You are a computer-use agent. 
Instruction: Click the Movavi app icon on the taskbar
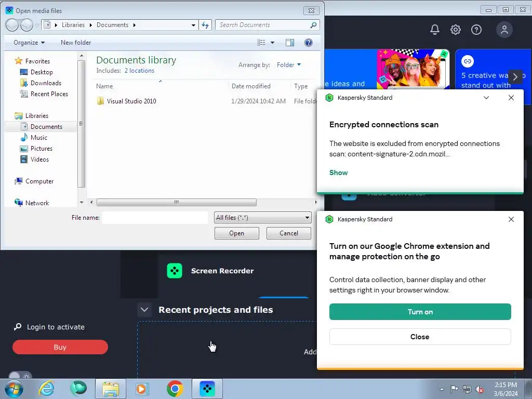pyautogui.click(x=207, y=389)
